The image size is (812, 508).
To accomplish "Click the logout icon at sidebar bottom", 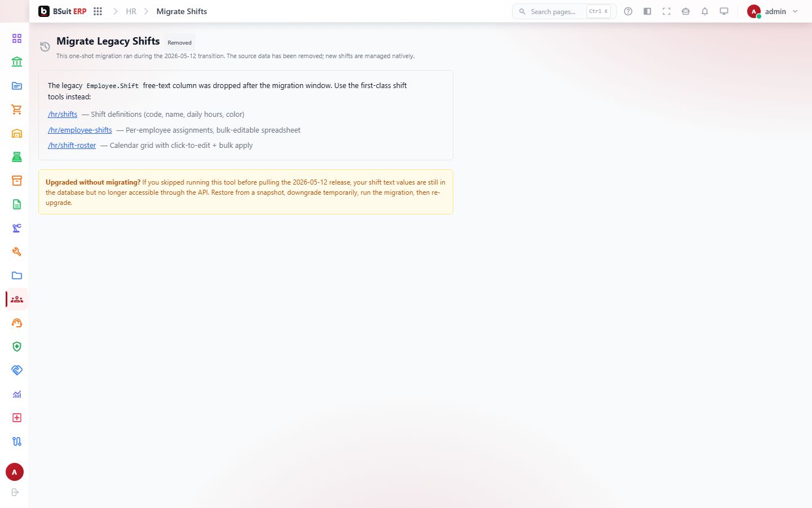I will 15,492.
